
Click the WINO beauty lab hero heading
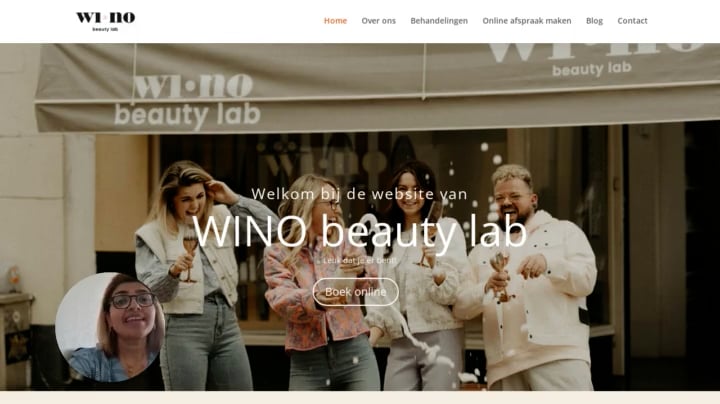tap(360, 232)
